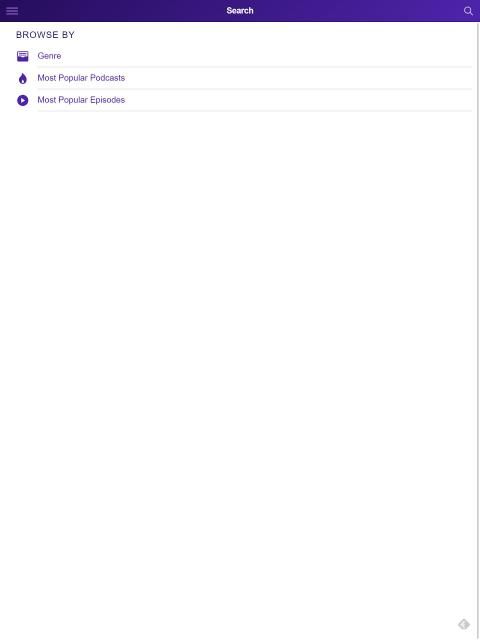The image size is (480, 640).
Task: Click the word Podcasts in second row
Action: [107, 78]
